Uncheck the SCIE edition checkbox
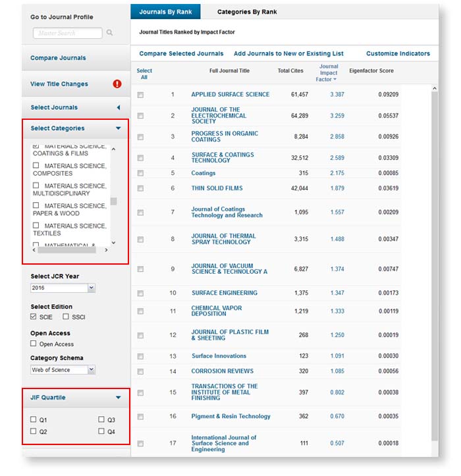Screen dimensions: 461x476 click(x=34, y=316)
